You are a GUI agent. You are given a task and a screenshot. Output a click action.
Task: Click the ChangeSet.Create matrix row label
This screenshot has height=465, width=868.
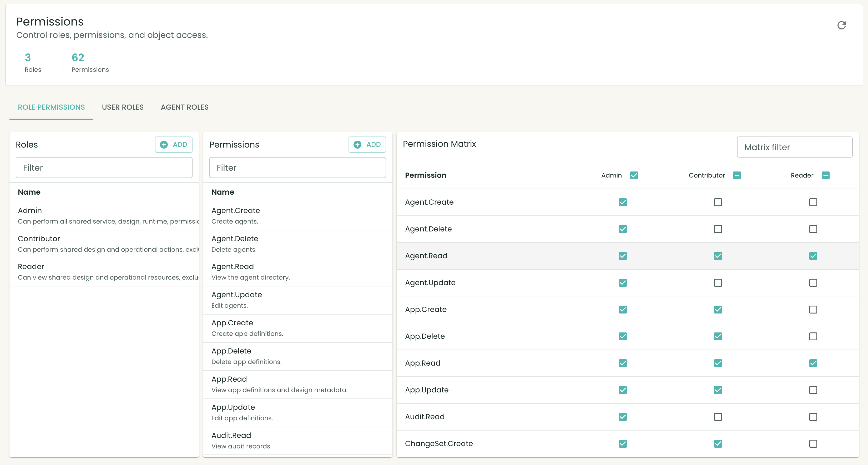point(439,443)
